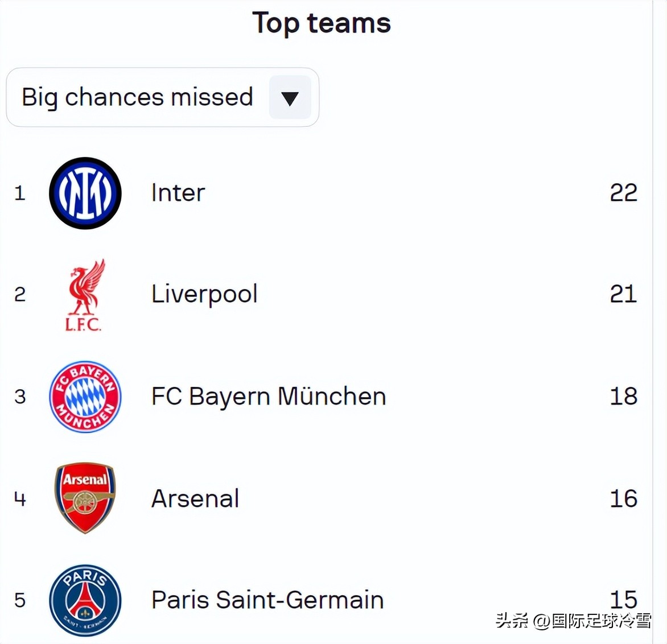Click the Liverpool L.F.C. crest

tap(84, 295)
